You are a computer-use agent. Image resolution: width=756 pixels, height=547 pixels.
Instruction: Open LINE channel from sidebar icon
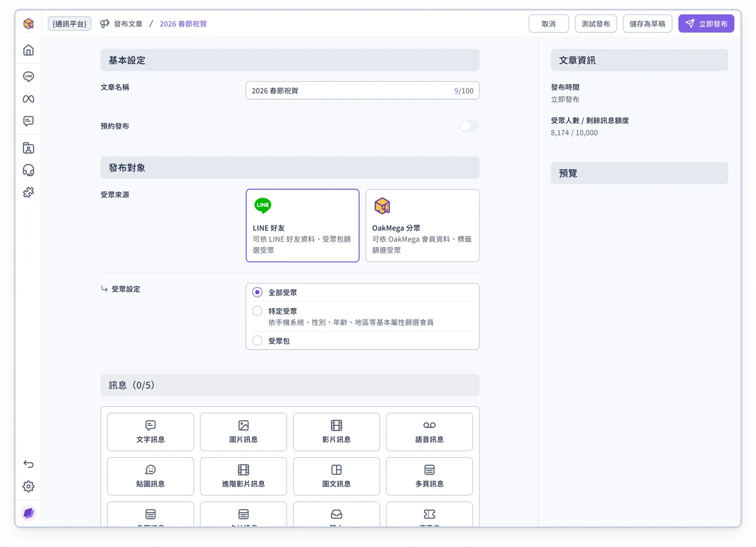click(28, 76)
